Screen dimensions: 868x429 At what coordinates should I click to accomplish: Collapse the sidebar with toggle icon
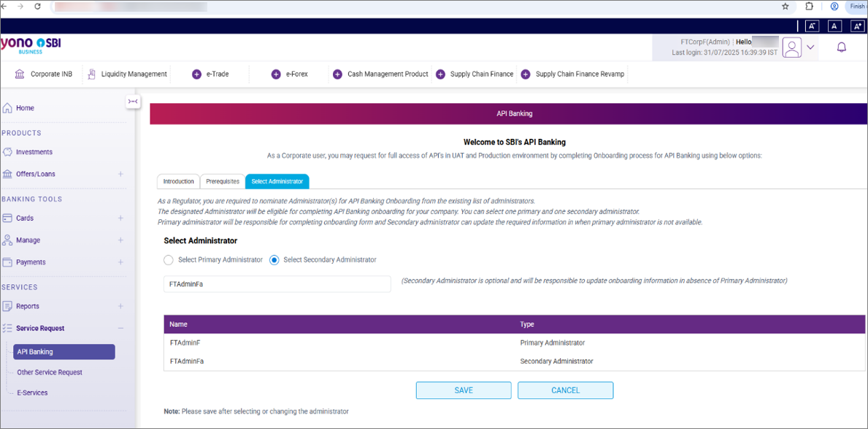(x=133, y=101)
